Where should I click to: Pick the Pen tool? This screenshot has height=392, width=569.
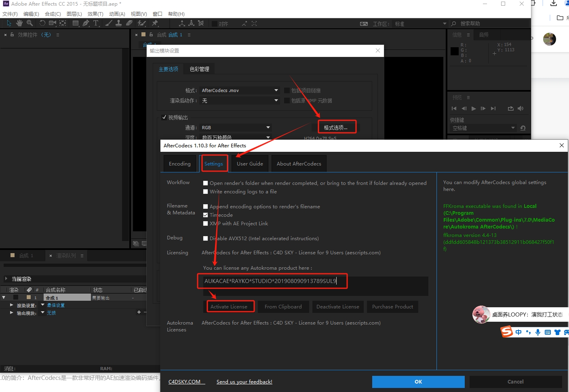pos(85,23)
